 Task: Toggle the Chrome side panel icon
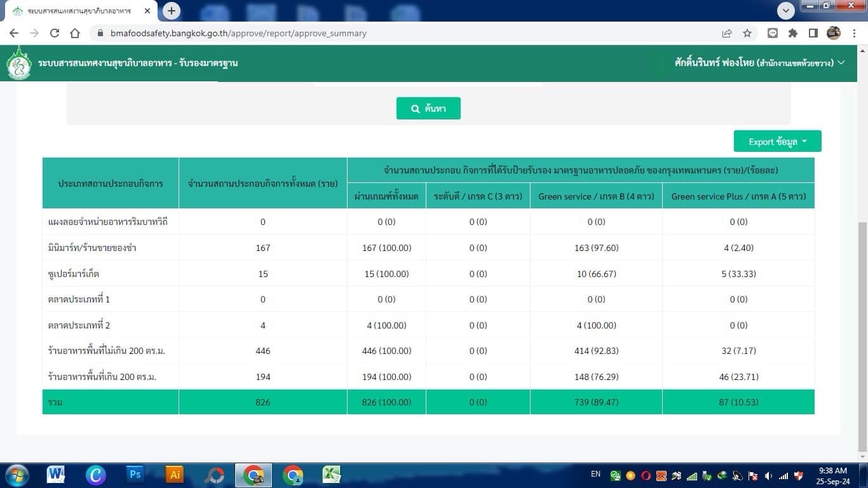(x=813, y=33)
